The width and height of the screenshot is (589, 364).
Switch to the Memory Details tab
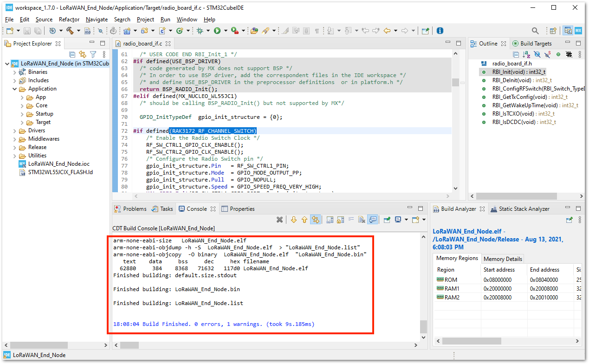pos(503,259)
